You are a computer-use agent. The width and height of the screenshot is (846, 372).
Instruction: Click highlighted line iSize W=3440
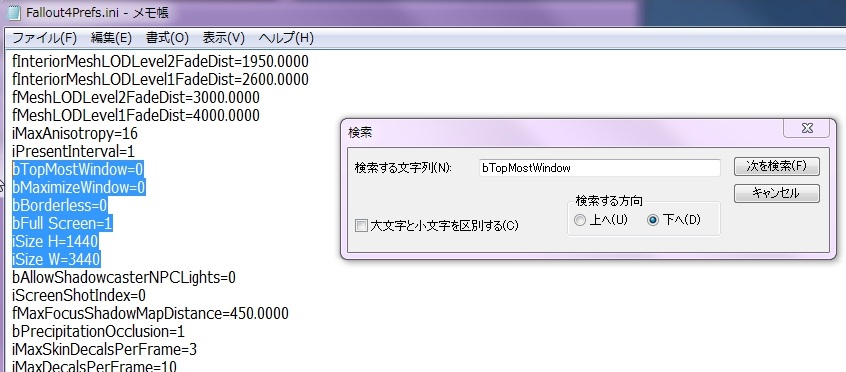pos(56,259)
